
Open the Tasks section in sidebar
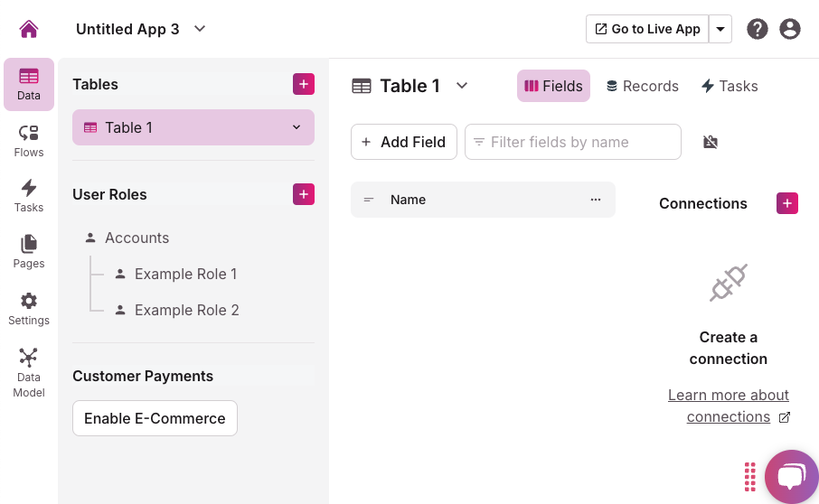point(29,196)
